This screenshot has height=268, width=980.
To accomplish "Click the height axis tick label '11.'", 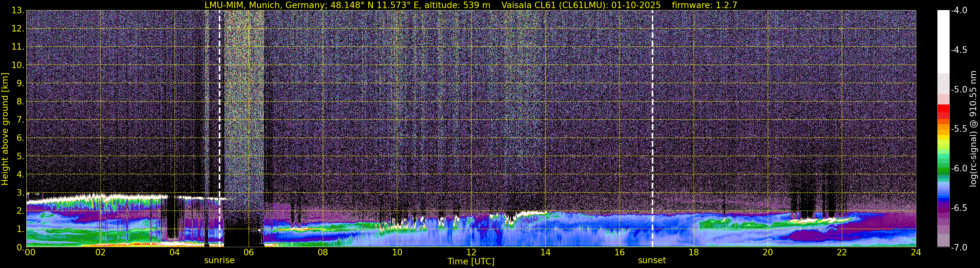I will [18, 47].
